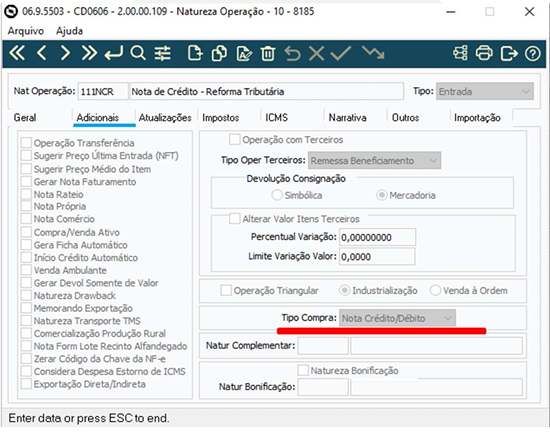Click the new document icon

(195, 54)
